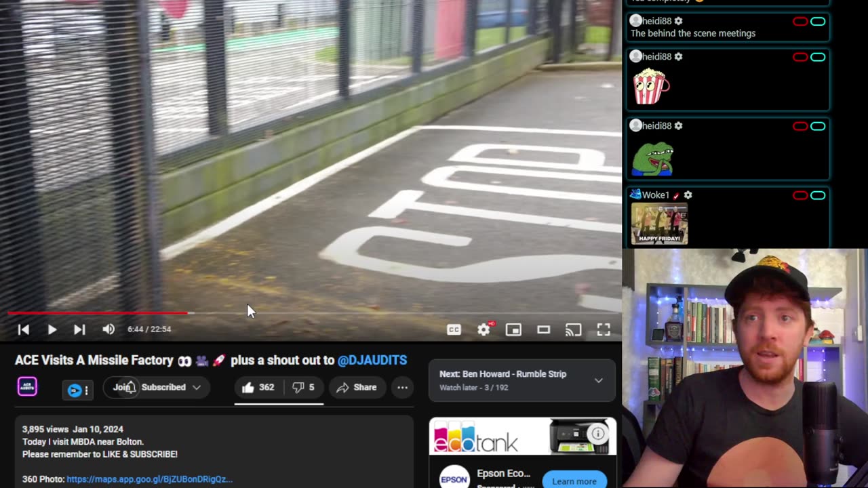Click the laughing frog emote in chat
Viewport: 868px width, 488px height.
(x=653, y=159)
